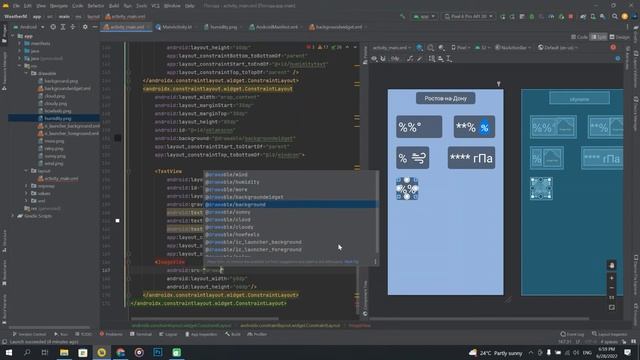
Task: Click the search everywhere magnifier icon
Action: tap(615, 16)
